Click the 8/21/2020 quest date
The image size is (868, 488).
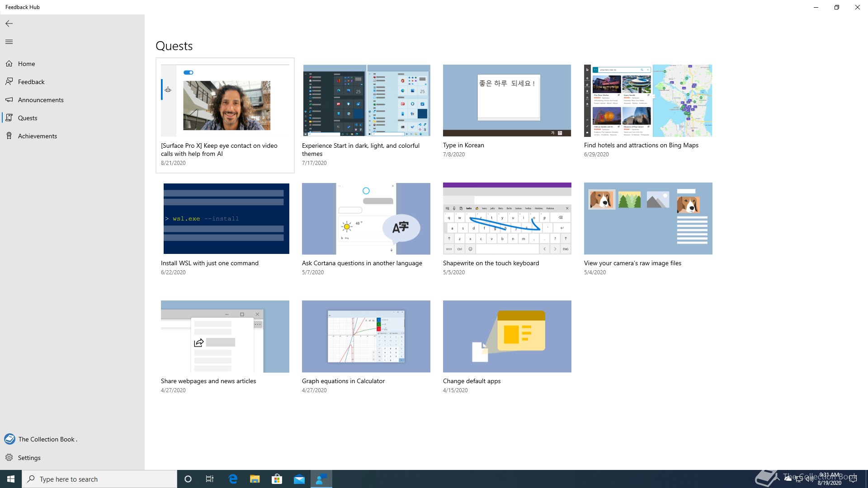(x=173, y=163)
